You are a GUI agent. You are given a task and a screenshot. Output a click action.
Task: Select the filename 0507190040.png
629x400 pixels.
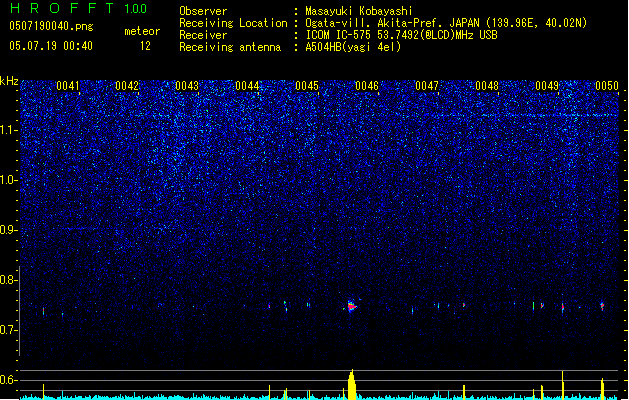pyautogui.click(x=51, y=26)
